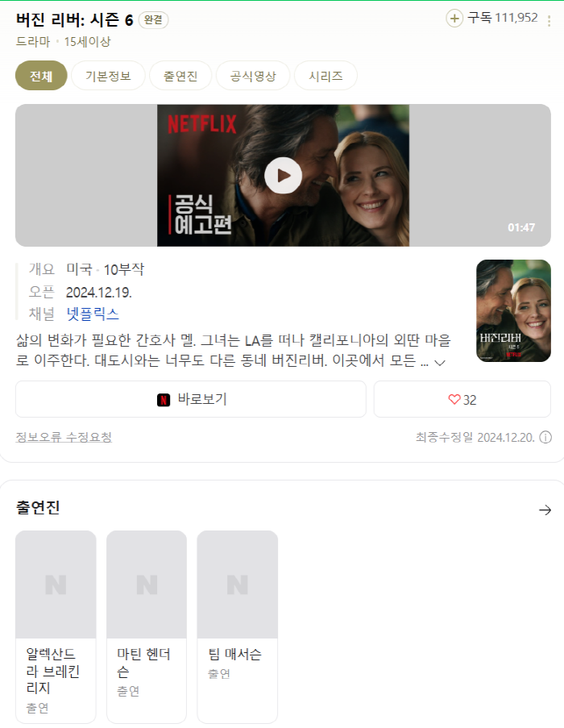
Task: Play the official Netflix trailer video
Action: 283,175
